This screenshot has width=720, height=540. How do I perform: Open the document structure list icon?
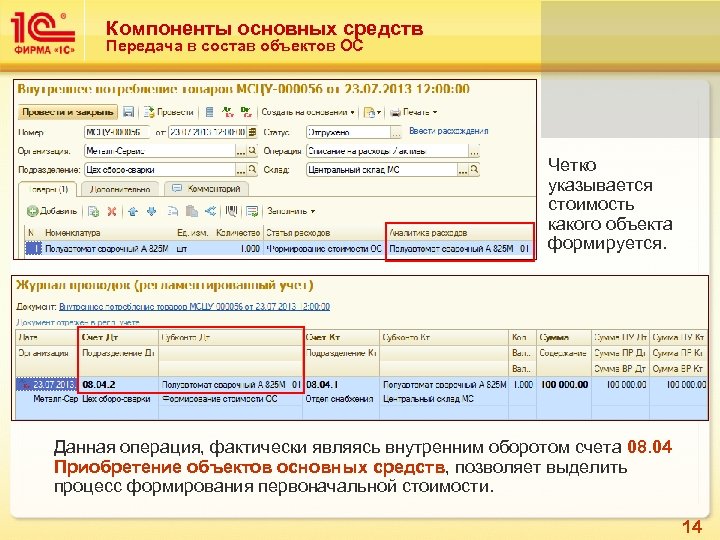[209, 112]
